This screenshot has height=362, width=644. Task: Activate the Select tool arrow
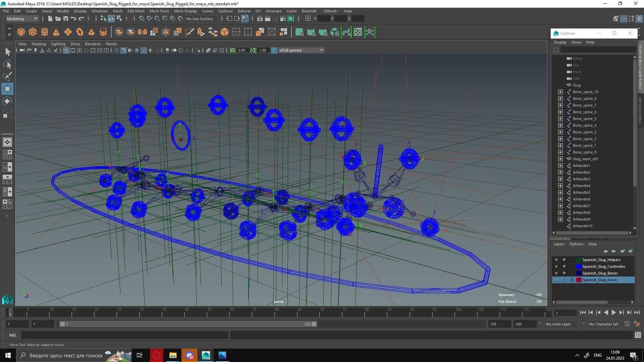click(7, 52)
